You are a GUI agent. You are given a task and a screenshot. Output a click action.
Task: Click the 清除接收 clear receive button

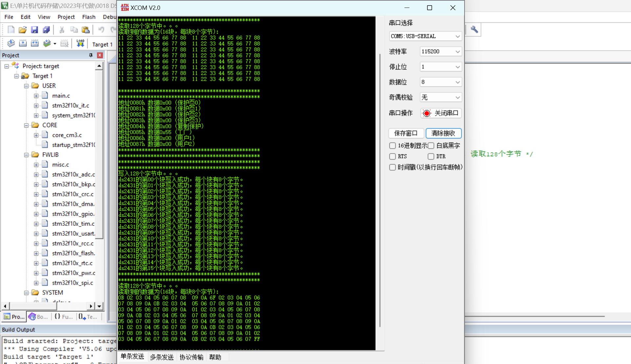444,133
